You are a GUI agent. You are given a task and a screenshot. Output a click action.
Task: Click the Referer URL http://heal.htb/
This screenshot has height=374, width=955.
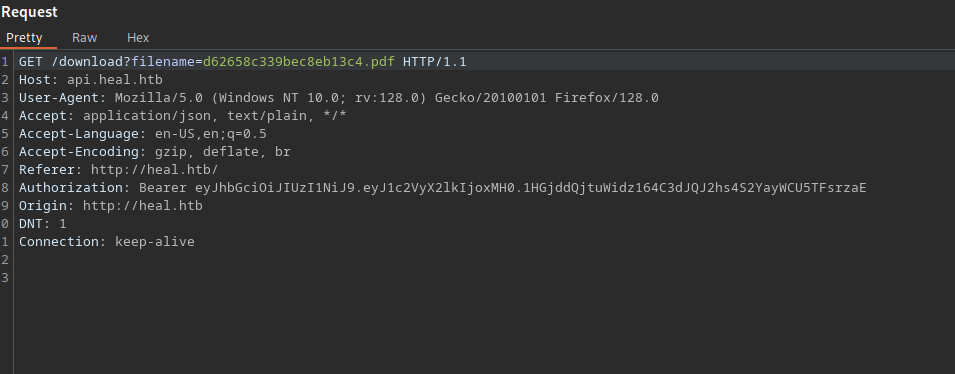click(x=154, y=169)
